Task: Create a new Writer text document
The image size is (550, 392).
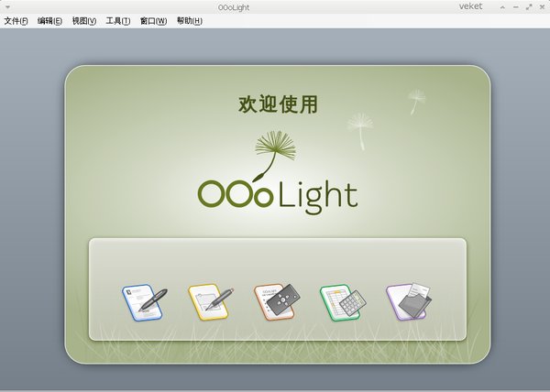Action: pos(145,302)
